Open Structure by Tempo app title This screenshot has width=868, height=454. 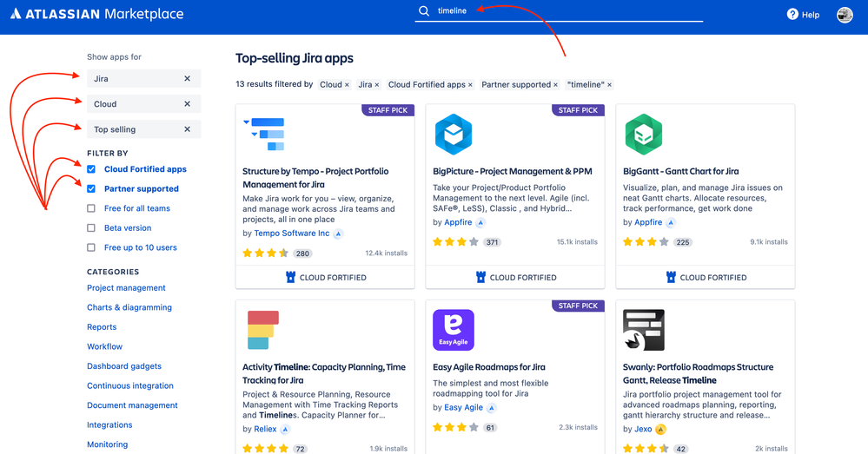pyautogui.click(x=315, y=178)
